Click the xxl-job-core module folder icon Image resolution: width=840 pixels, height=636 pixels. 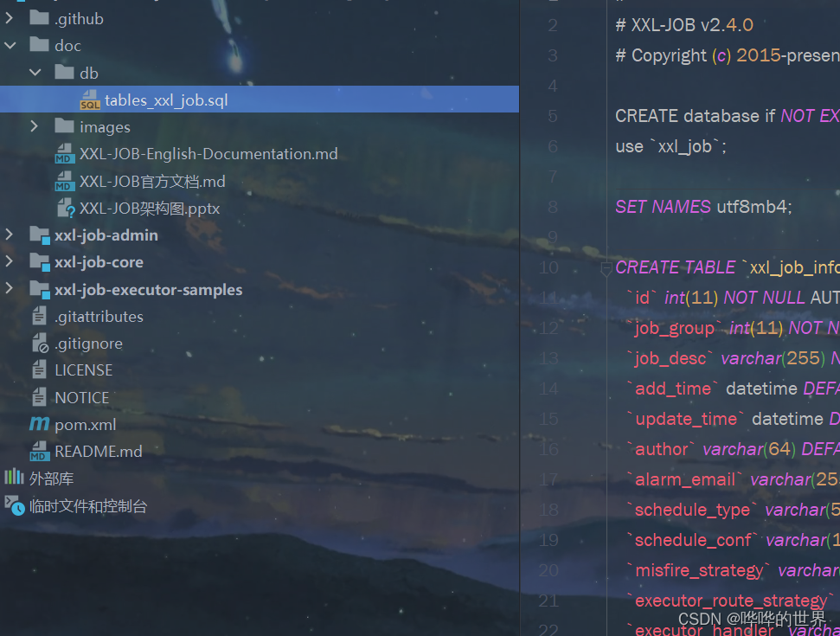(x=40, y=261)
